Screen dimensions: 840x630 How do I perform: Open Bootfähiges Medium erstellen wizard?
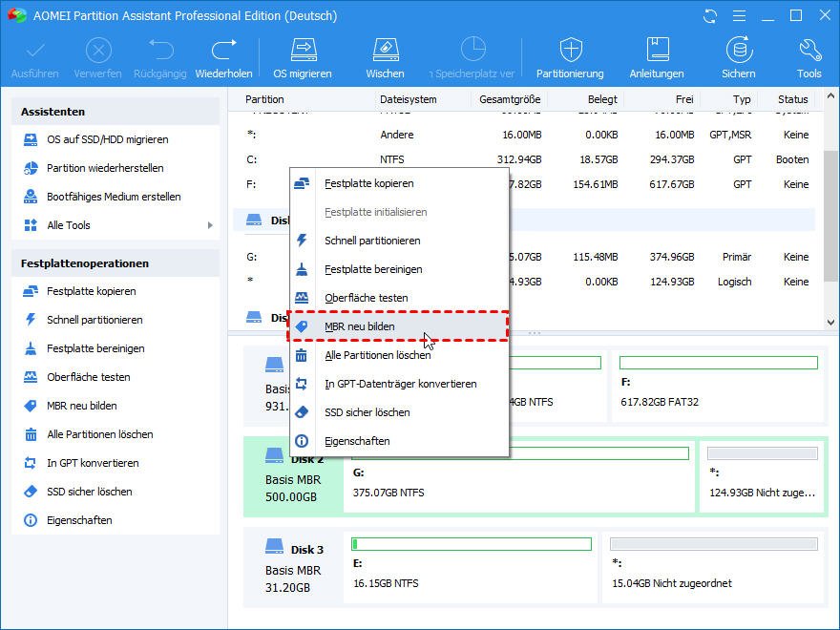114,197
